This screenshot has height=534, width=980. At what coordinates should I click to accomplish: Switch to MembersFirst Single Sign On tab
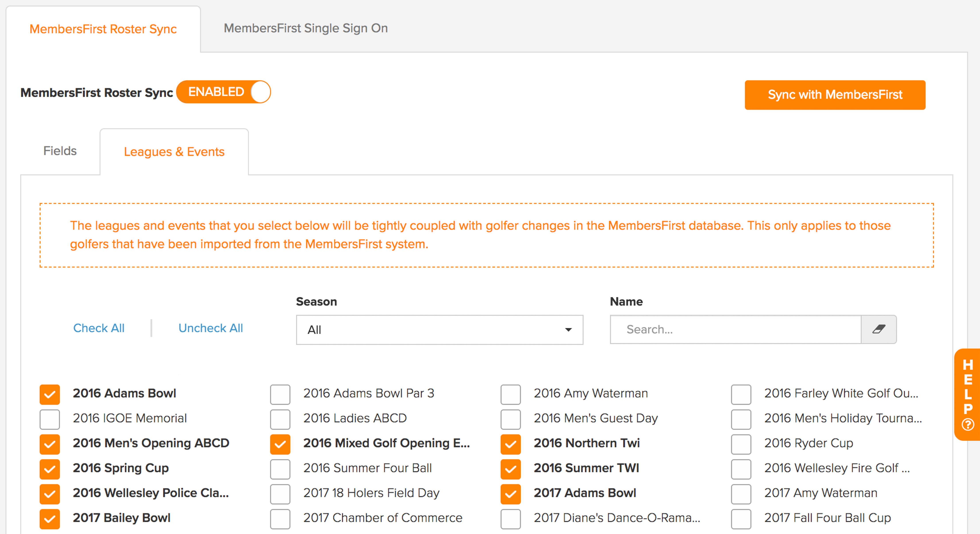pos(306,28)
